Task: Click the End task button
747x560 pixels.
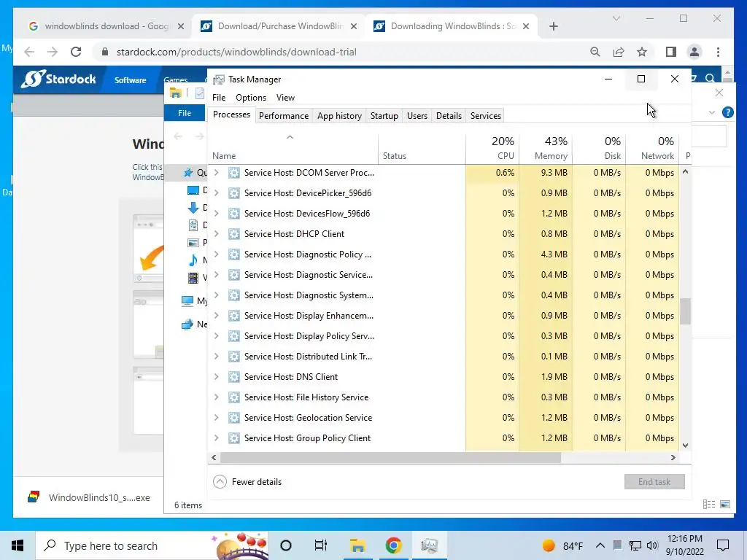Action: [654, 482]
